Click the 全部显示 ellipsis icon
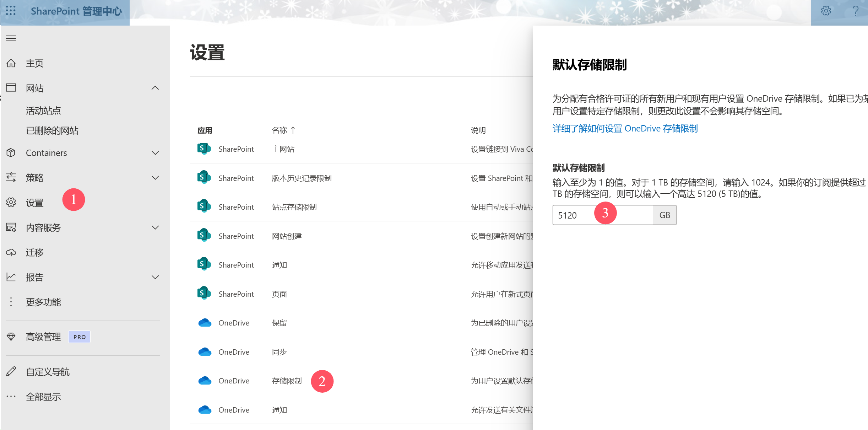 [11, 397]
